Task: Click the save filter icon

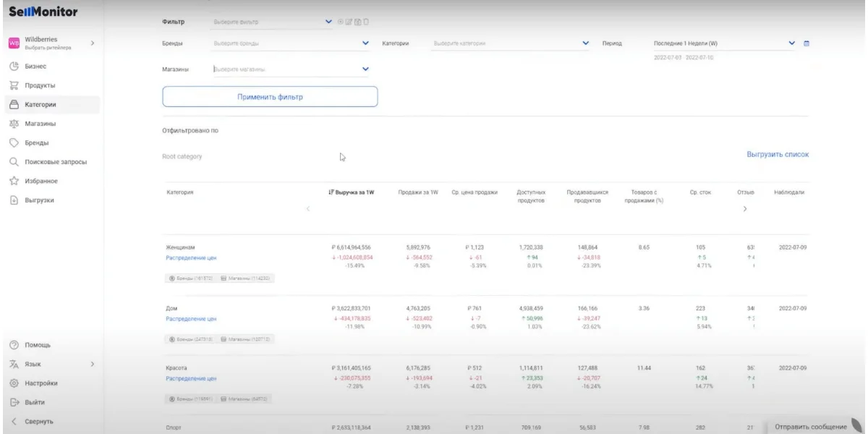Action: coord(357,23)
